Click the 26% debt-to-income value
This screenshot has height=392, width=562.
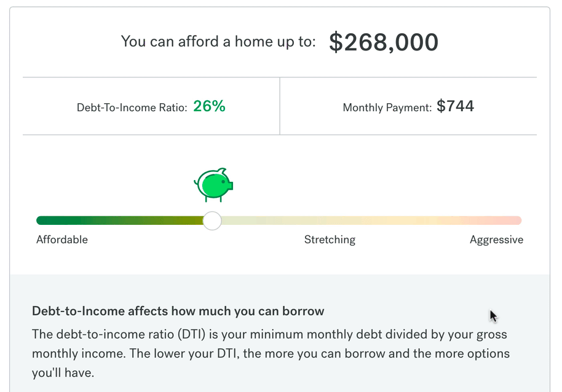tap(209, 106)
